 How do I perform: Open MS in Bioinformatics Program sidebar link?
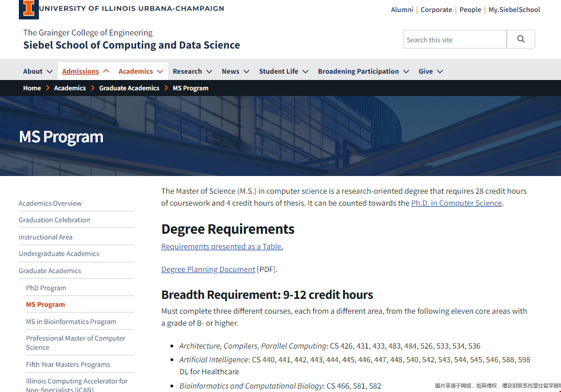pyautogui.click(x=71, y=322)
